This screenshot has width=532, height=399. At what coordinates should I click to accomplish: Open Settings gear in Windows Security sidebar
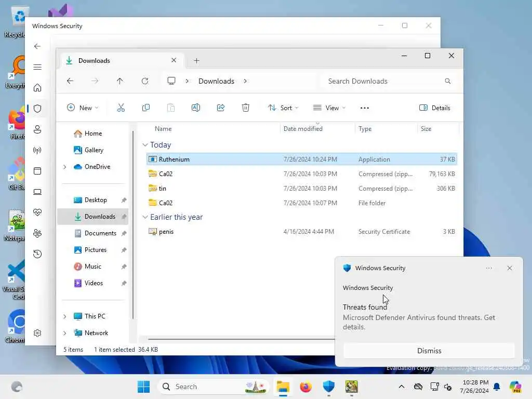(37, 333)
